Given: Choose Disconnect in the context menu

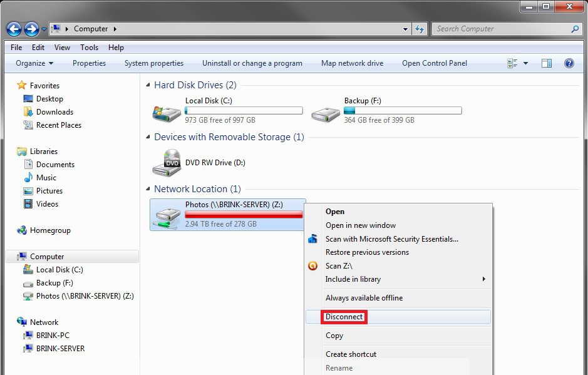Looking at the screenshot, I should [398, 317].
